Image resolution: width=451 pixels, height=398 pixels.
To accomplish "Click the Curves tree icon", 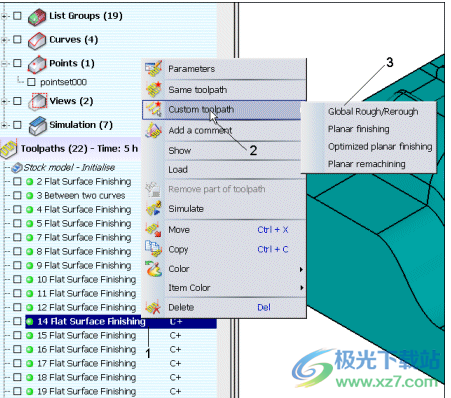I will 37,40.
